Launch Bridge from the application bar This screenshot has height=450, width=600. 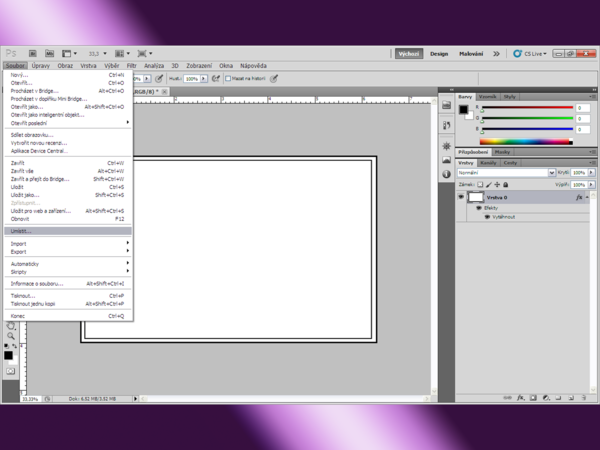tap(33, 53)
